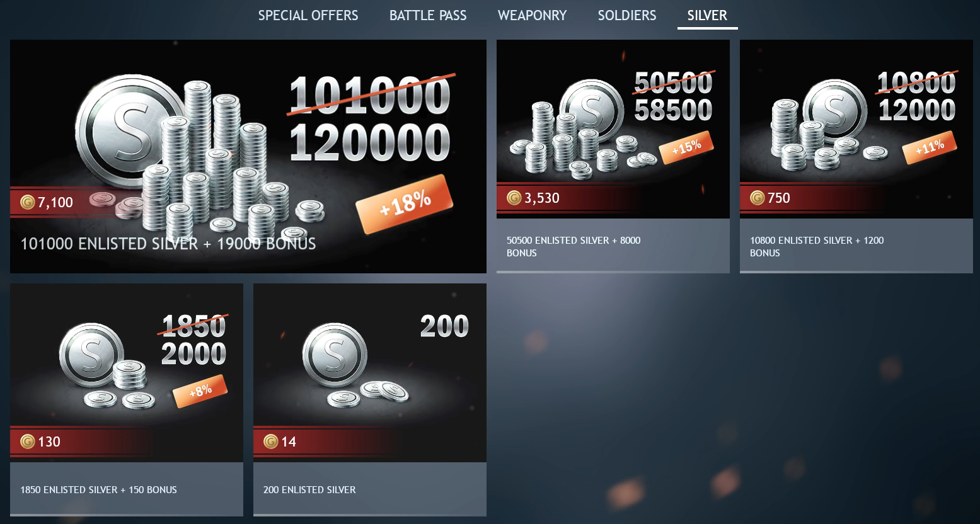Image resolution: width=980 pixels, height=524 pixels.
Task: Pick the 12000 silver pack image
Action: [x=856, y=129]
